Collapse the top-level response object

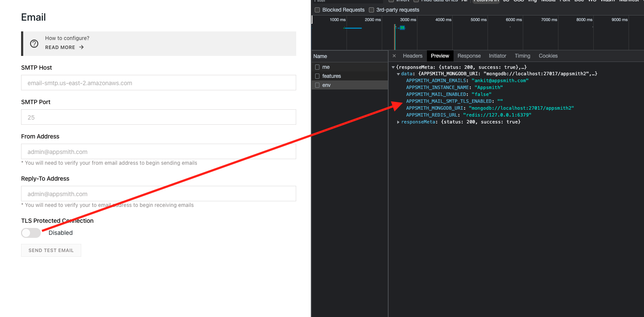(393, 67)
